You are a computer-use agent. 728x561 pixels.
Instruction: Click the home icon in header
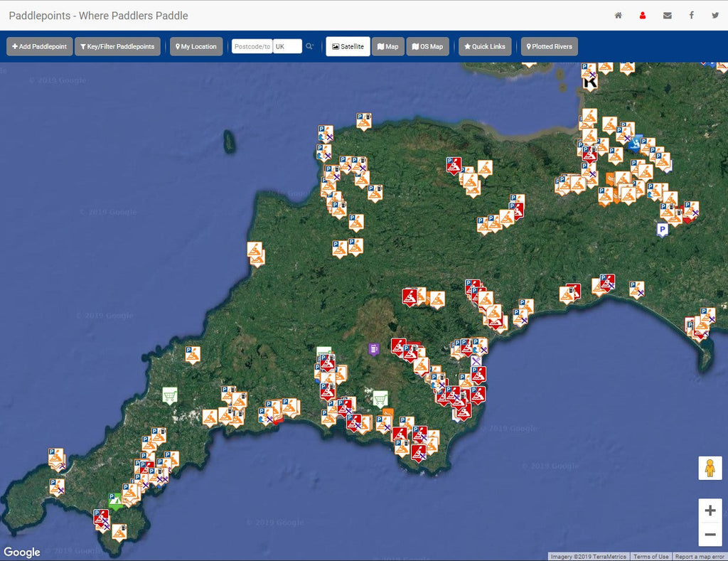[619, 16]
